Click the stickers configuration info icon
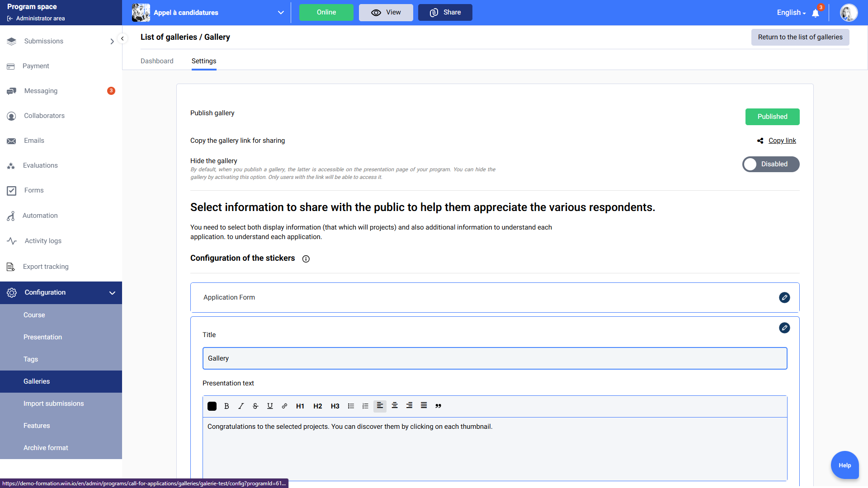This screenshot has width=868, height=488. [x=306, y=259]
